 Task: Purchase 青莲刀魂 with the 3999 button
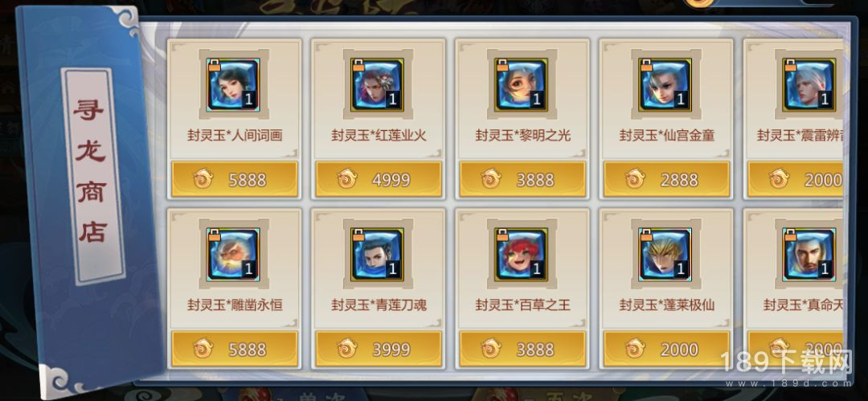point(379,349)
